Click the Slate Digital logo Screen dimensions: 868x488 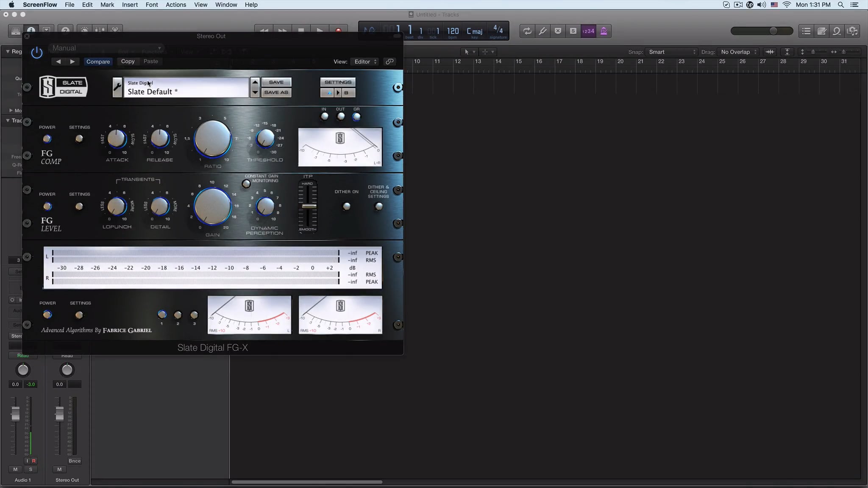tap(63, 87)
